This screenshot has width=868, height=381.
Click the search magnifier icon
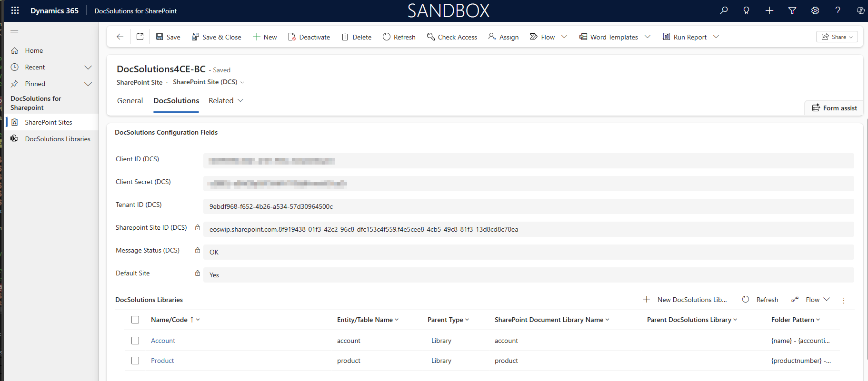pyautogui.click(x=724, y=10)
